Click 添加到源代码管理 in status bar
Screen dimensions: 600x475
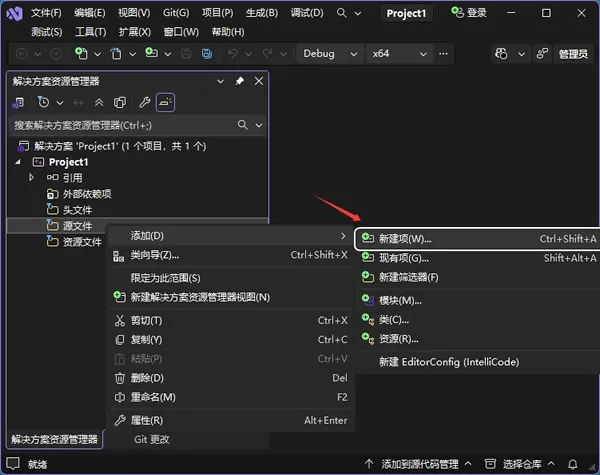pos(419,464)
